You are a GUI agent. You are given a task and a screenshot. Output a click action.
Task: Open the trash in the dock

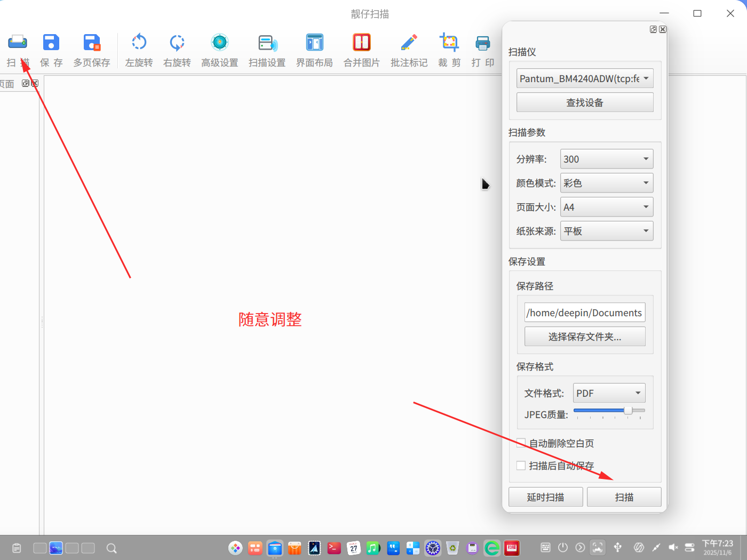tap(452, 548)
